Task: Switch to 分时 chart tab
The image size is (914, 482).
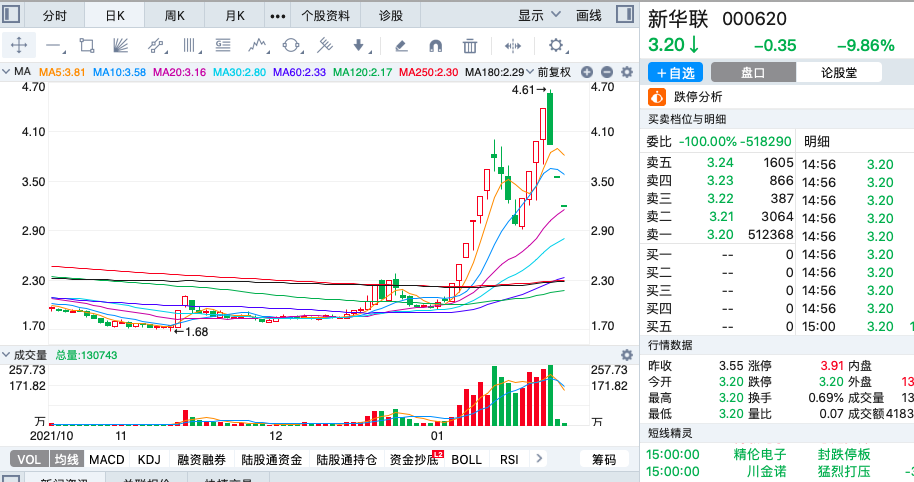Action: [55, 16]
